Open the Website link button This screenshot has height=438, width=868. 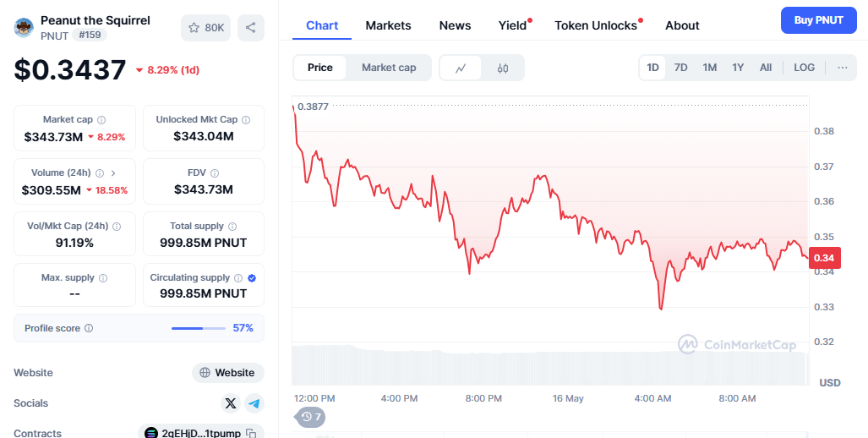pyautogui.click(x=227, y=373)
